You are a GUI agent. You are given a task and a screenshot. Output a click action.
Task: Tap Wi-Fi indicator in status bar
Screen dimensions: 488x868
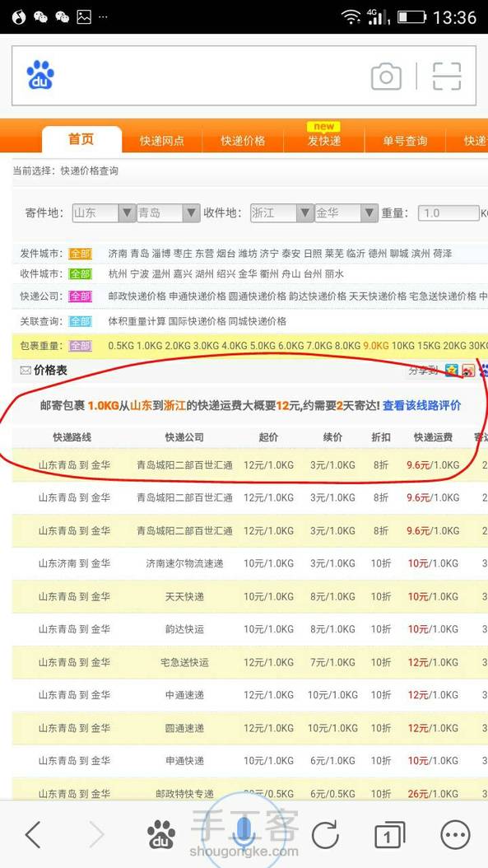pos(351,17)
